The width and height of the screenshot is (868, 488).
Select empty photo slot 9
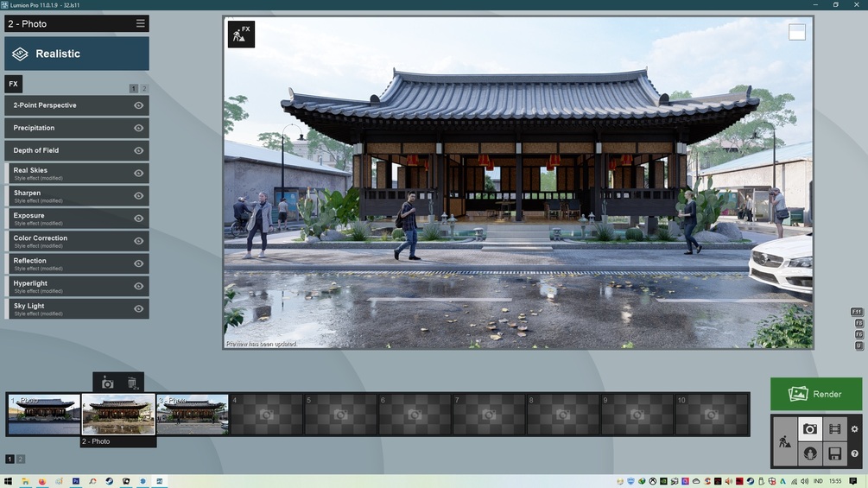pos(637,415)
